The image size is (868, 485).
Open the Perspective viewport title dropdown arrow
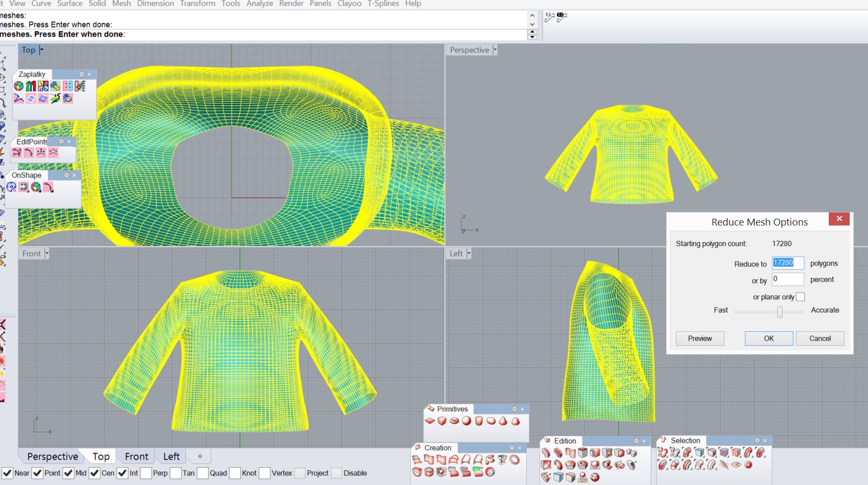pos(495,50)
